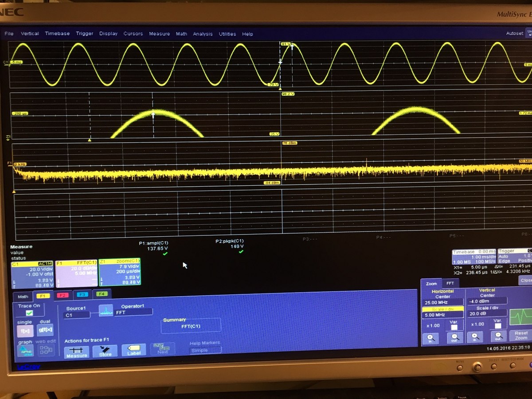Switch to the Zoom tab
532x399 pixels.
point(431,284)
